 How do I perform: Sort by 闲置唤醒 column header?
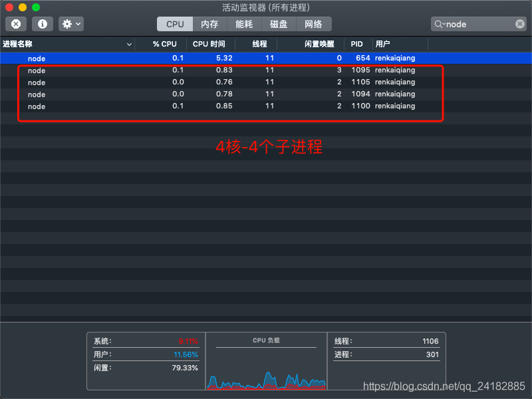[311, 44]
